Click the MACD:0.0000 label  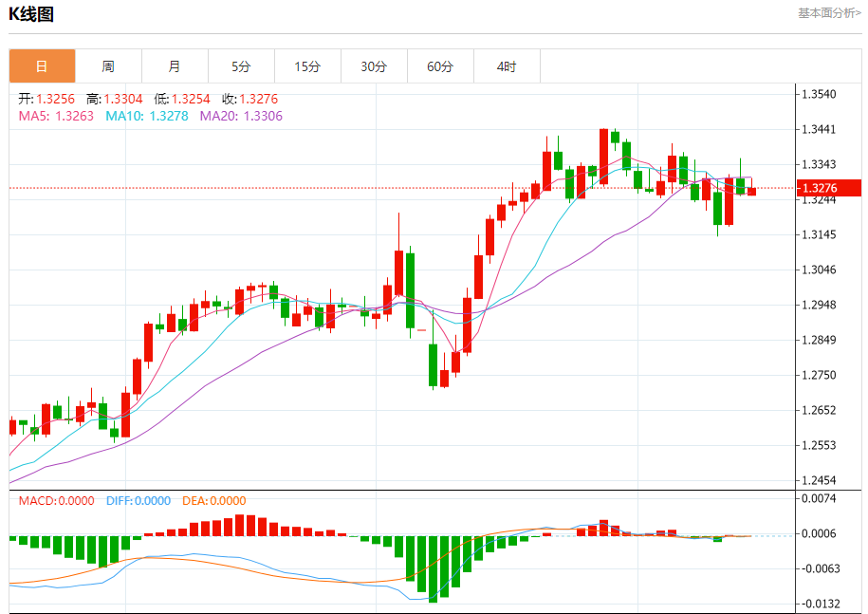[x=57, y=500]
